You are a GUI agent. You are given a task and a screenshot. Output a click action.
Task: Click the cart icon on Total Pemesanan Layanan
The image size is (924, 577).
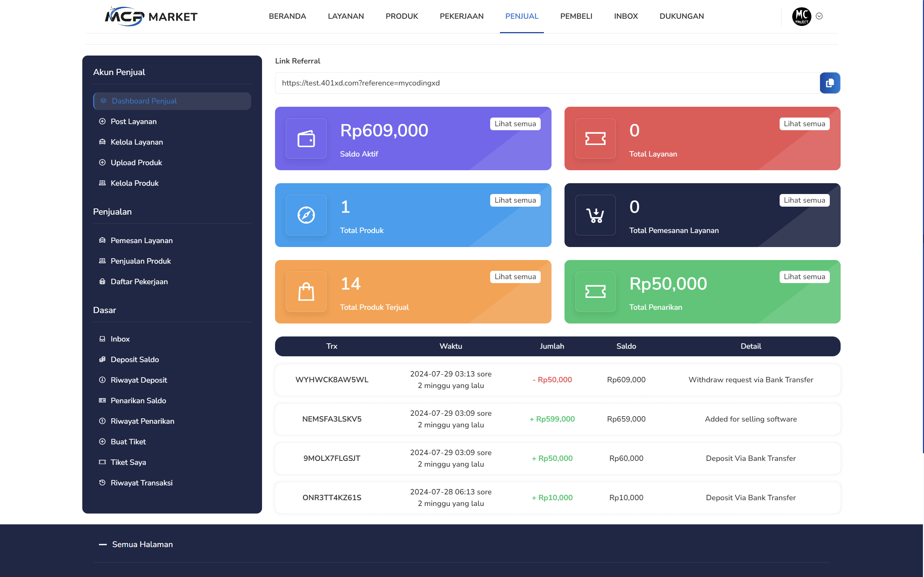tap(595, 215)
